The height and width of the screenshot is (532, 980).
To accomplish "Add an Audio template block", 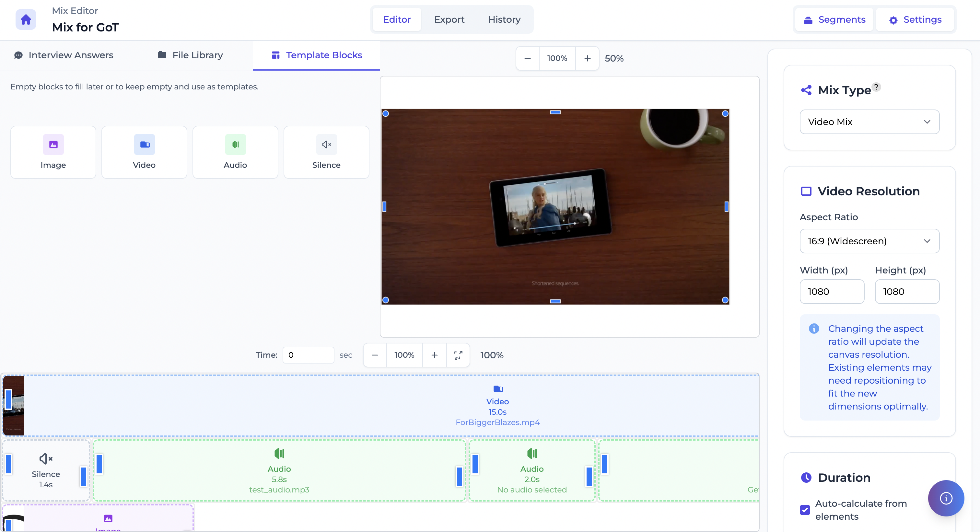I will (235, 152).
